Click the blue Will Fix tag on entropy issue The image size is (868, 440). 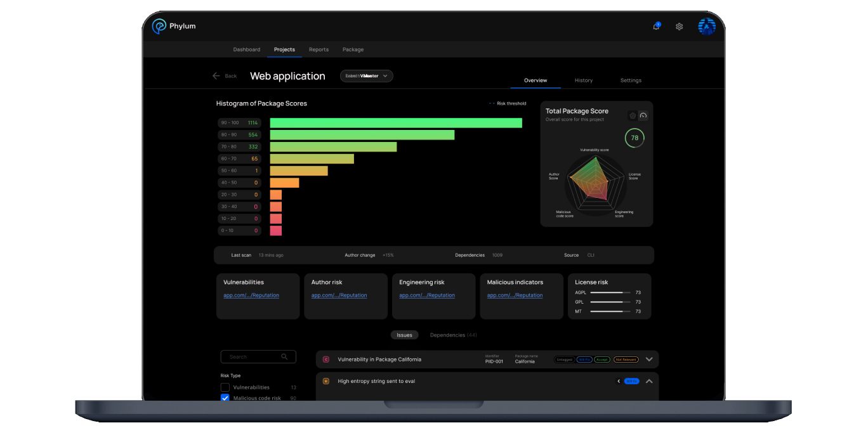click(x=631, y=381)
